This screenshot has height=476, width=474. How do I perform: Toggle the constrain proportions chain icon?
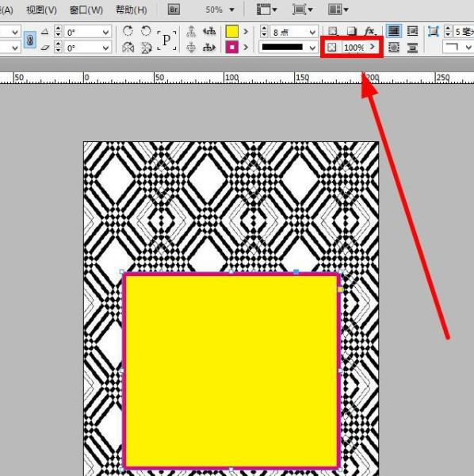click(29, 40)
